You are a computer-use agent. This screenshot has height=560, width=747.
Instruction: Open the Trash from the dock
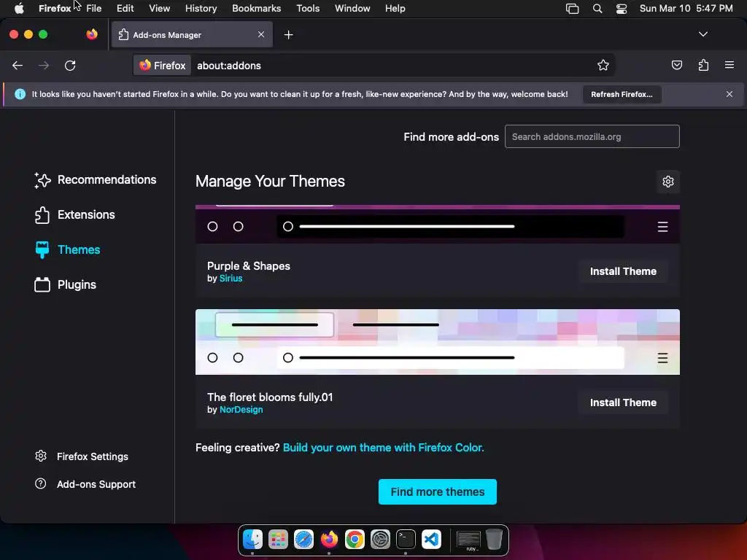pos(495,540)
